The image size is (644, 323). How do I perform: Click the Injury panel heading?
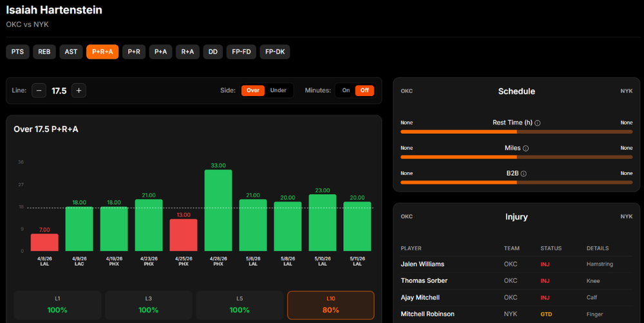(x=516, y=217)
